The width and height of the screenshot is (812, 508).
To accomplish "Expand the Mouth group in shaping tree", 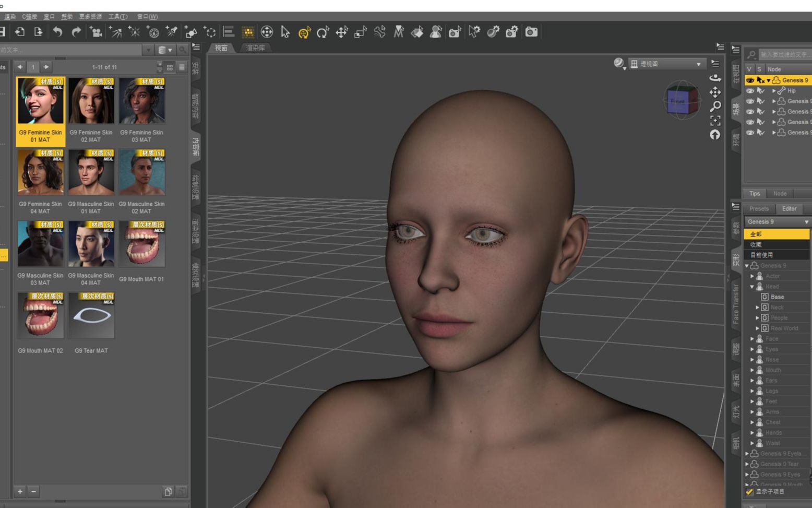I will tap(752, 370).
